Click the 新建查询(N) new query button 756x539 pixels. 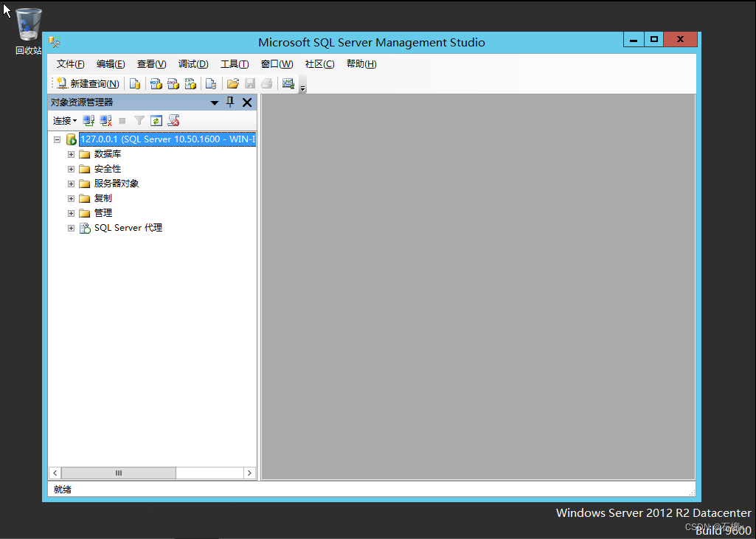[x=88, y=83]
